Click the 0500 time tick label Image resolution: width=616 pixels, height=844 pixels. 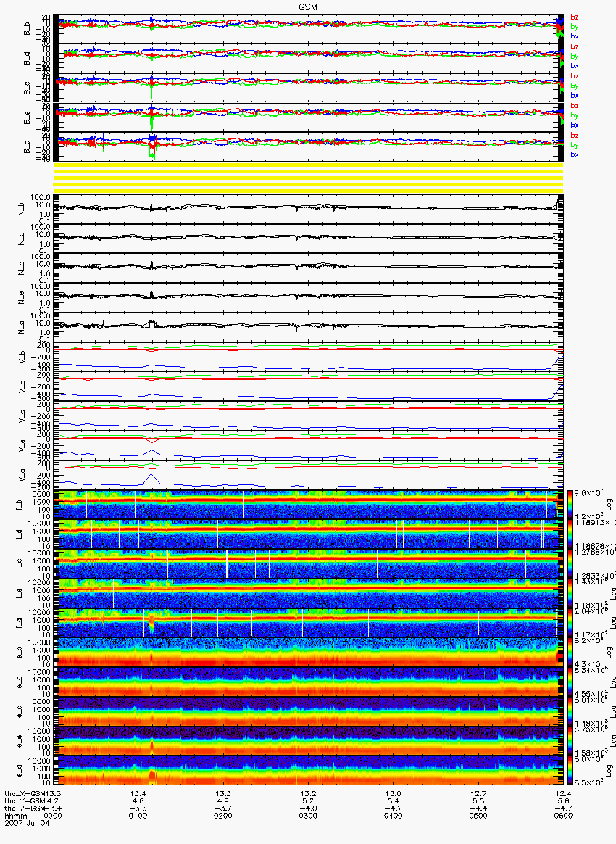click(x=478, y=816)
